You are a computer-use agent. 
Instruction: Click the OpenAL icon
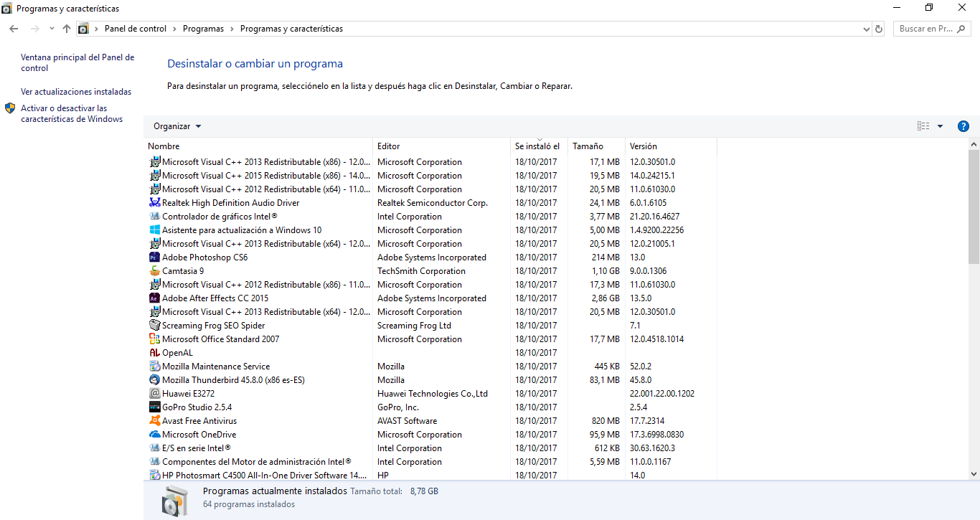(x=155, y=353)
